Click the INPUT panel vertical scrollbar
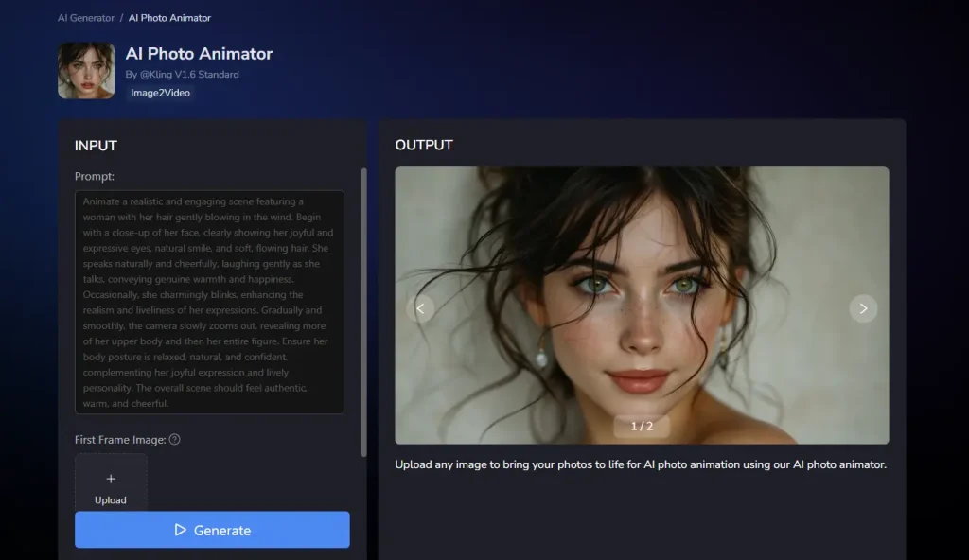Viewport: 969px width, 560px height. pos(363,312)
